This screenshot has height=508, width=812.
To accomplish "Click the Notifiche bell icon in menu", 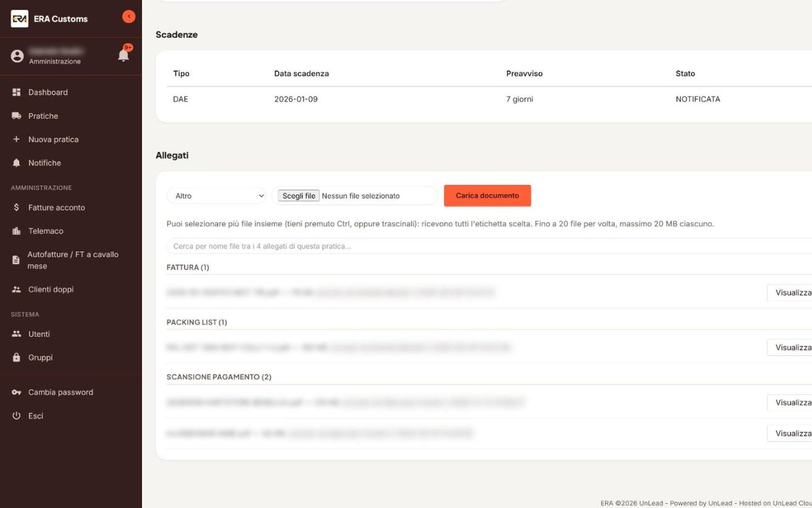I will pyautogui.click(x=16, y=163).
